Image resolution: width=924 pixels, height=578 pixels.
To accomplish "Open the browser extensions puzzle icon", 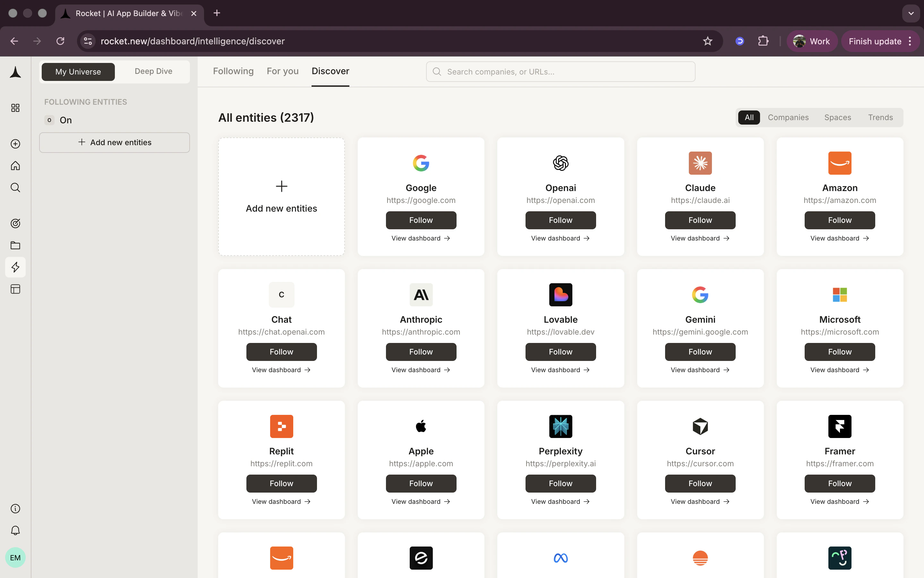I will (763, 41).
